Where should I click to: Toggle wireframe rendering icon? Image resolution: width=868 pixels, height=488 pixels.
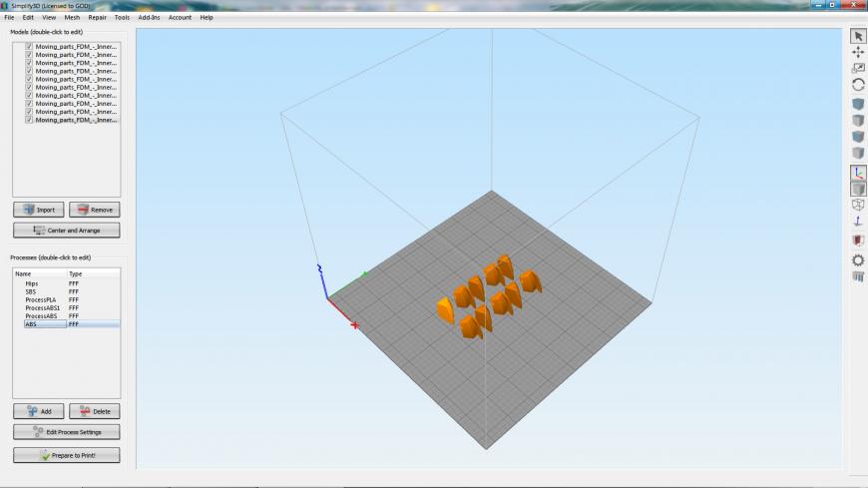pos(858,205)
